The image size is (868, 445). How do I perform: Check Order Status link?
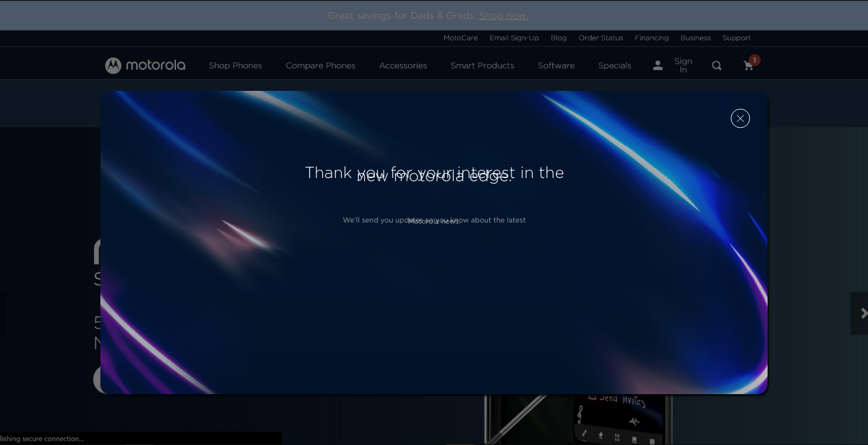tap(600, 38)
